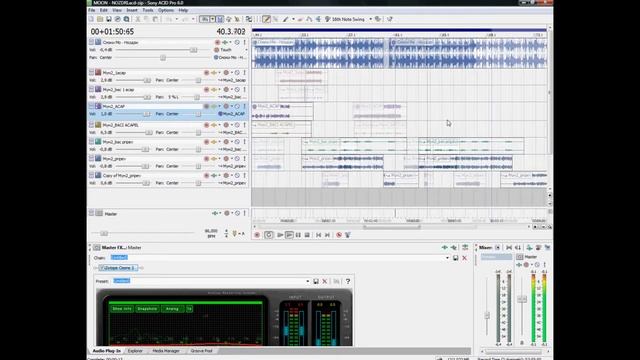
Task: Solo the Mon2_BACI ACAPEL track
Action: 244,125
